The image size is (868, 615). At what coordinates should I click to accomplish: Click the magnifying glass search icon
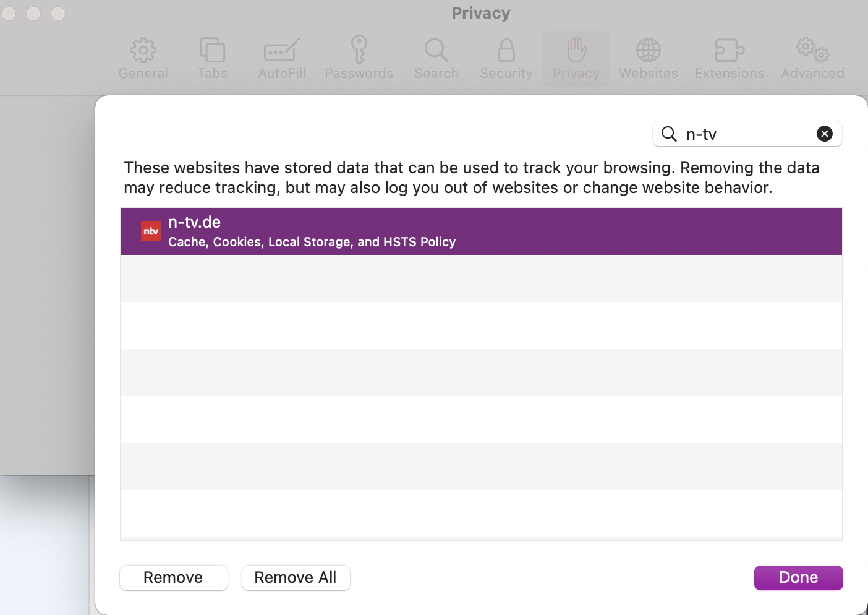(669, 134)
